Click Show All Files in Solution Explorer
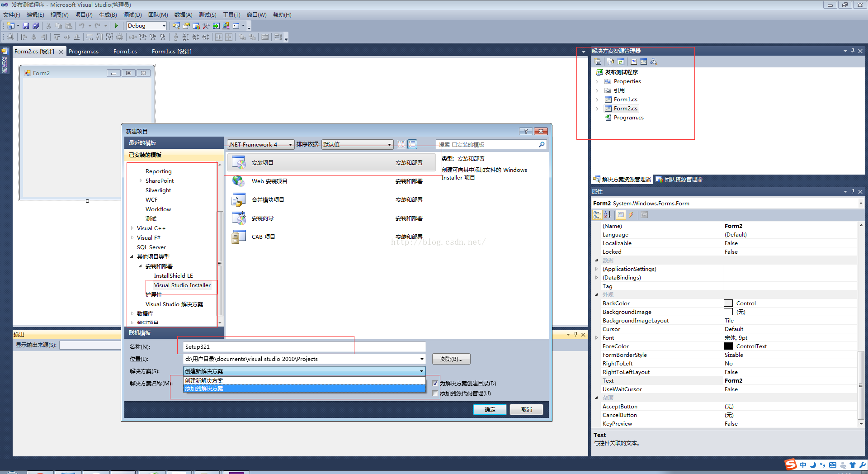The height and width of the screenshot is (474, 868). coord(611,62)
